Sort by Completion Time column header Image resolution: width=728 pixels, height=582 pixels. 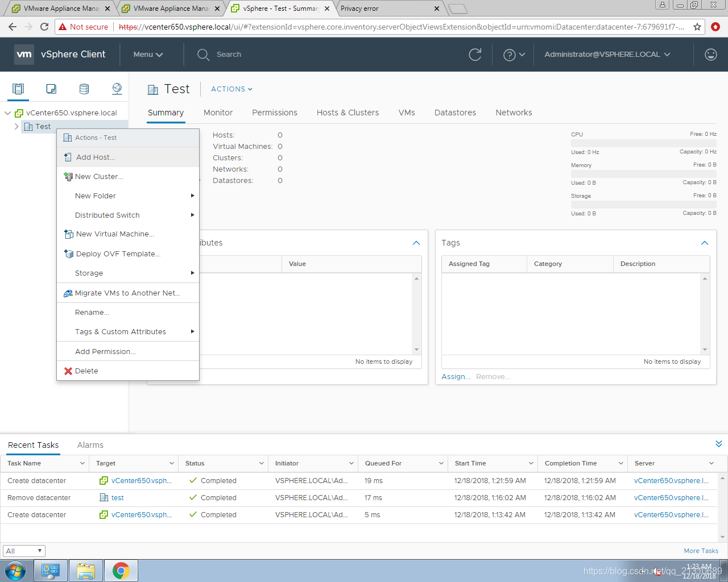pyautogui.click(x=570, y=463)
